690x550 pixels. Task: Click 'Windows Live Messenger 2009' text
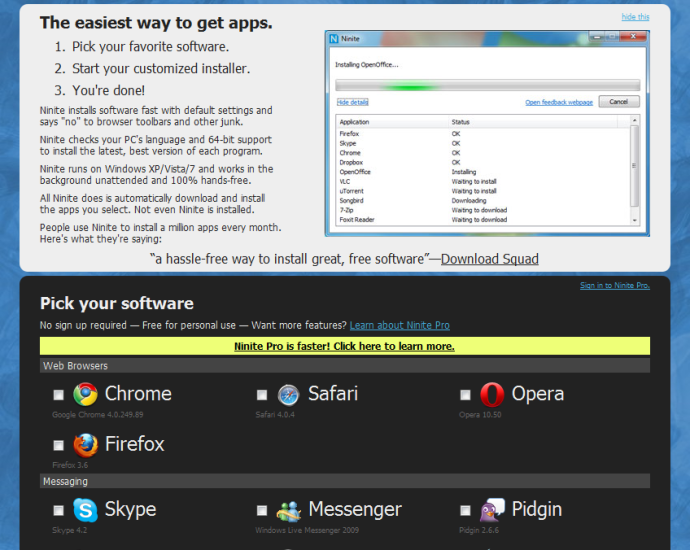(x=307, y=530)
